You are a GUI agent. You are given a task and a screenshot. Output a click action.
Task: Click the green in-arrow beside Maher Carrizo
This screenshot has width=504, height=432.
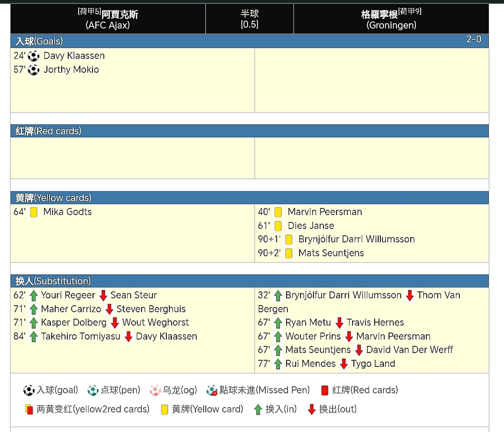(x=34, y=309)
